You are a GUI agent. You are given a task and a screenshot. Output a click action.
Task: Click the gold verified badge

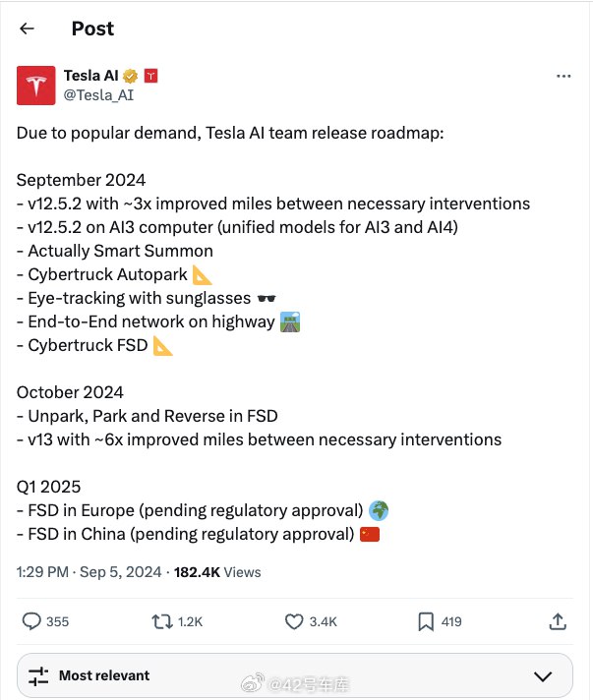(131, 77)
